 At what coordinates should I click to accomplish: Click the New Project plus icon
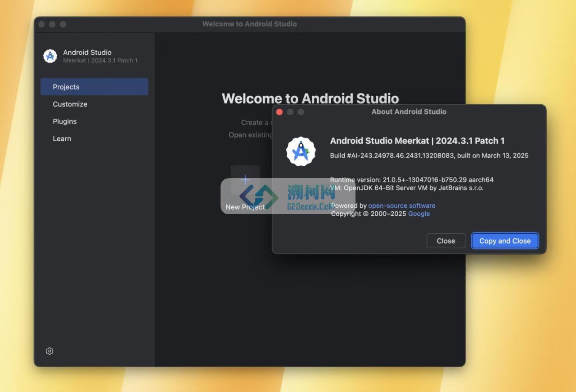tap(245, 180)
